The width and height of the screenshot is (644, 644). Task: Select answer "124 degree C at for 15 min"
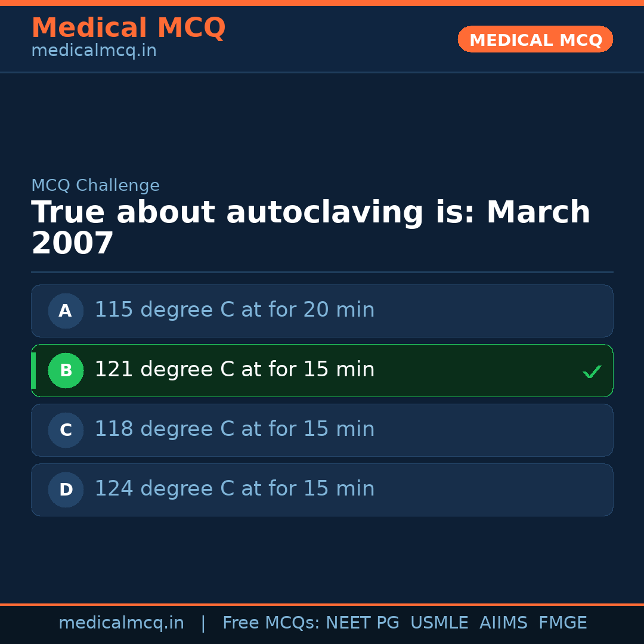(234, 489)
